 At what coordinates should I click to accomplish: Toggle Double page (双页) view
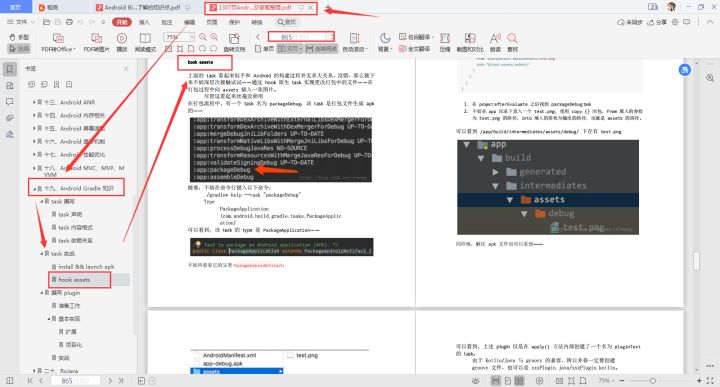(x=290, y=49)
